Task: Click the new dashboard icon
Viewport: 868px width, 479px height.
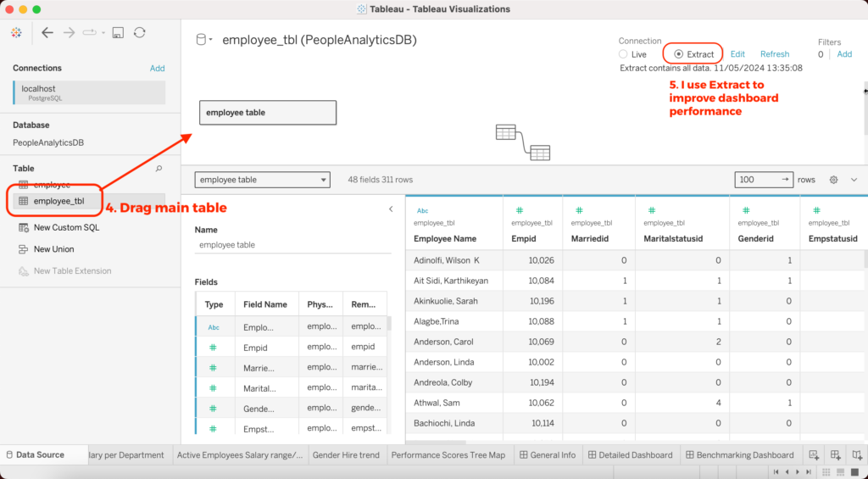Action: point(835,455)
